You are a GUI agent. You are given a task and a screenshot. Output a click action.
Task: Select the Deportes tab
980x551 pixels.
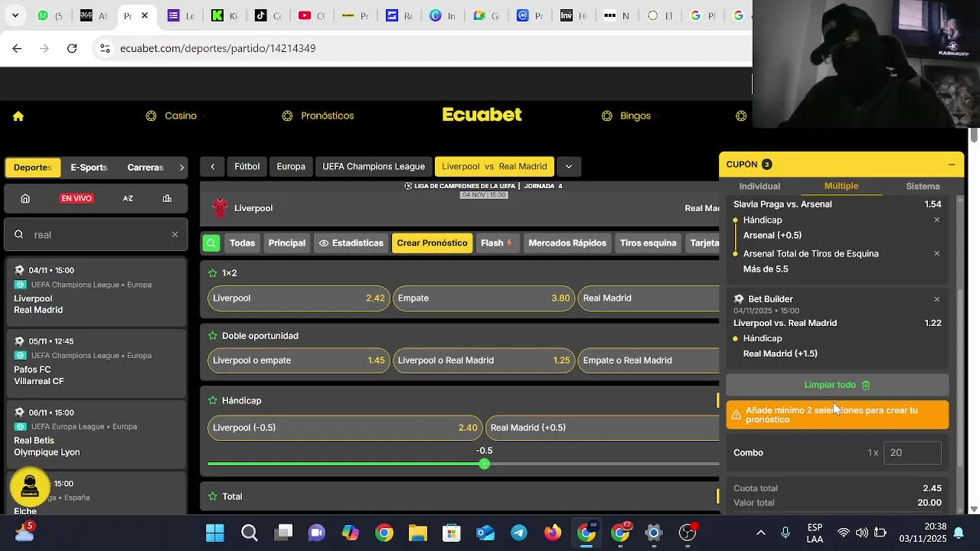32,168
